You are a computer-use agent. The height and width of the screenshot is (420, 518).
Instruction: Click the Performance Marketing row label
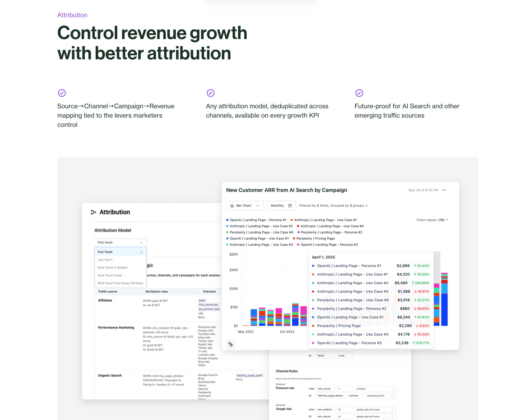tap(116, 328)
